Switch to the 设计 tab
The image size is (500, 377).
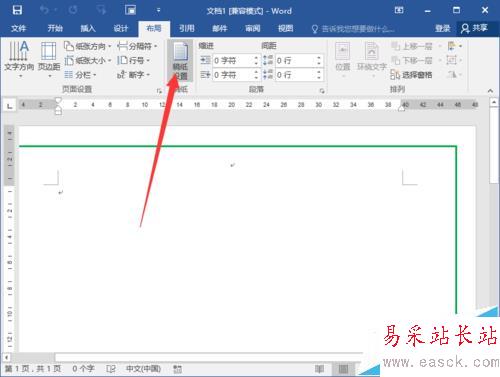point(121,28)
